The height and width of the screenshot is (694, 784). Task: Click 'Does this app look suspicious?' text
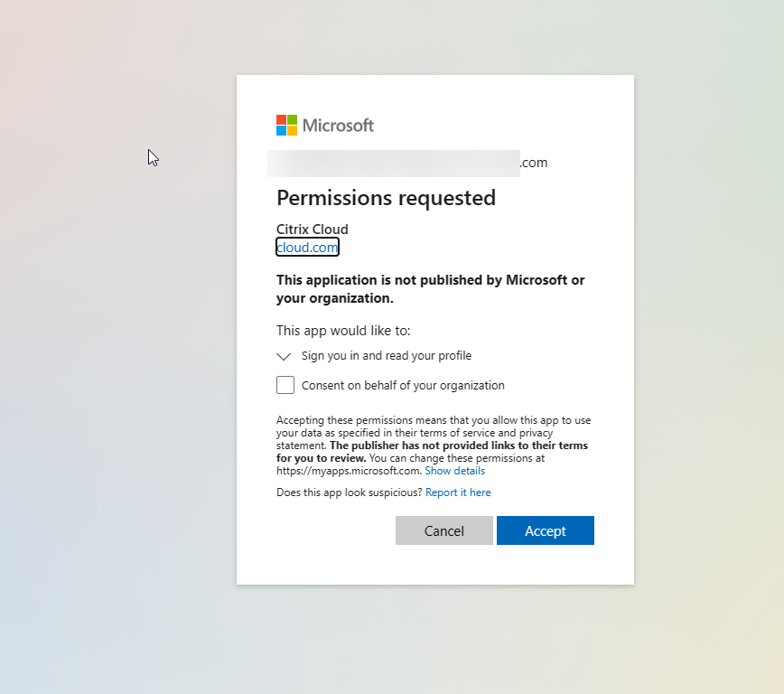point(350,492)
